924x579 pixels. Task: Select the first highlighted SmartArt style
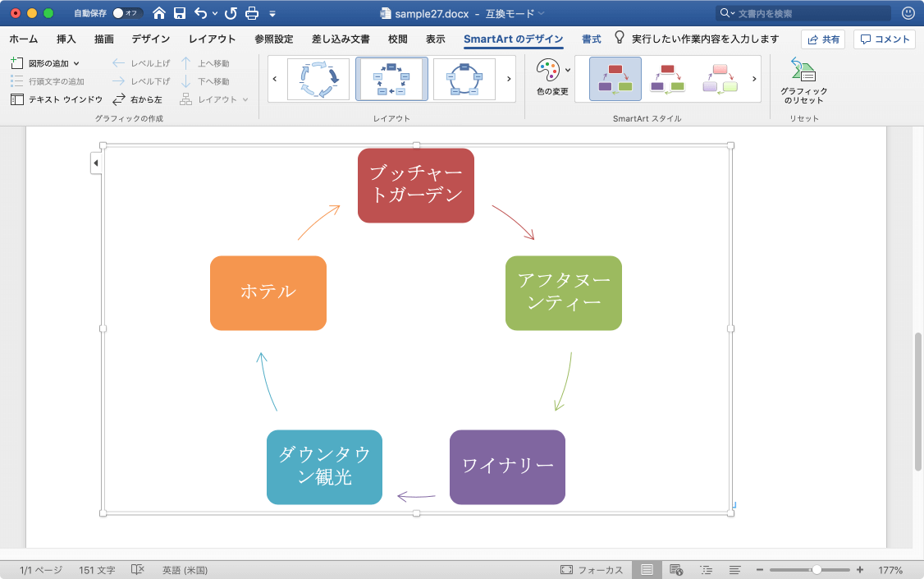click(x=615, y=79)
